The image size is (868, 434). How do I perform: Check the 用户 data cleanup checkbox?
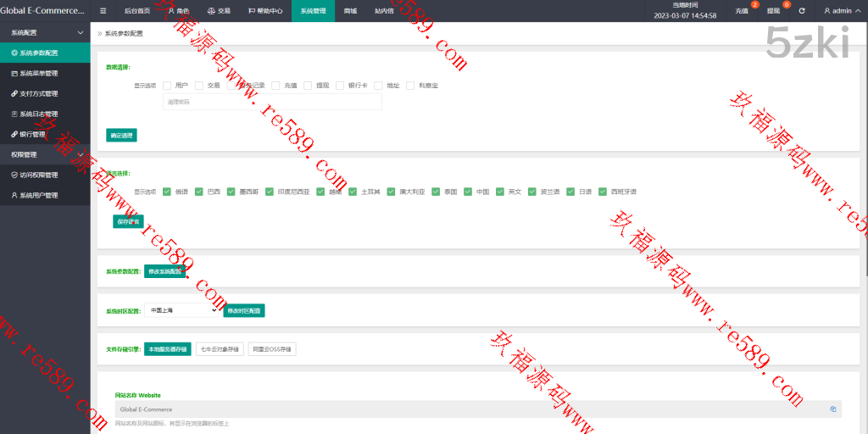click(x=167, y=85)
